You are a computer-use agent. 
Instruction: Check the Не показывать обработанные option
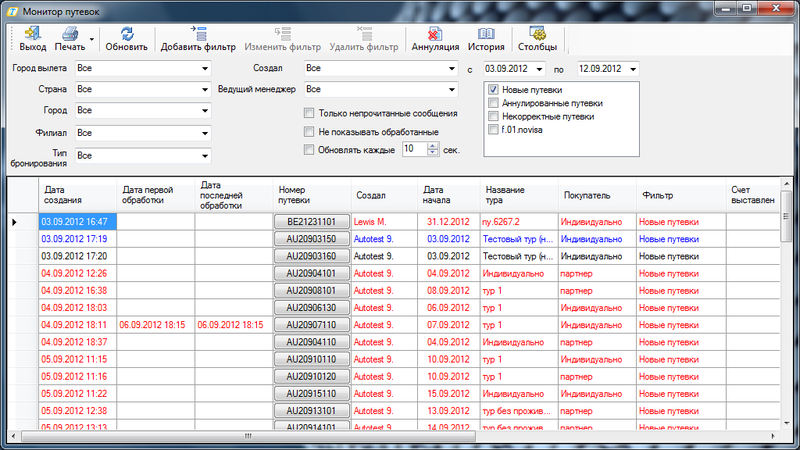coord(309,131)
